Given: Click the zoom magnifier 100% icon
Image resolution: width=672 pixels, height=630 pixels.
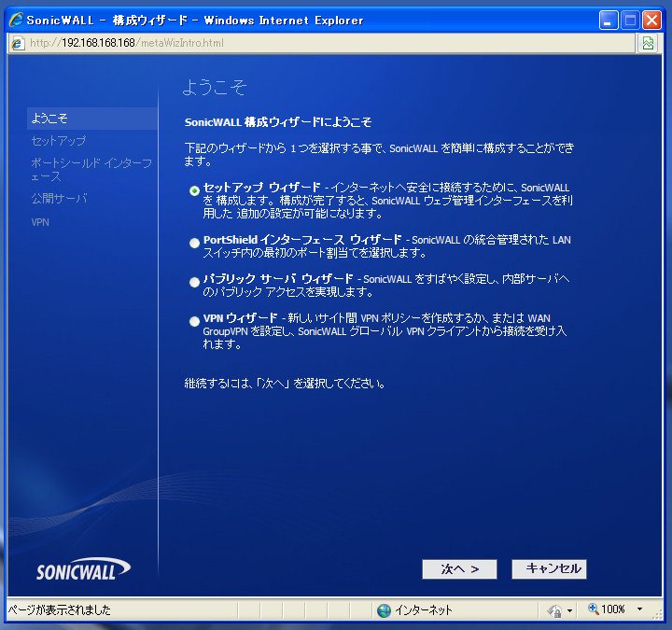Looking at the screenshot, I should [x=594, y=609].
